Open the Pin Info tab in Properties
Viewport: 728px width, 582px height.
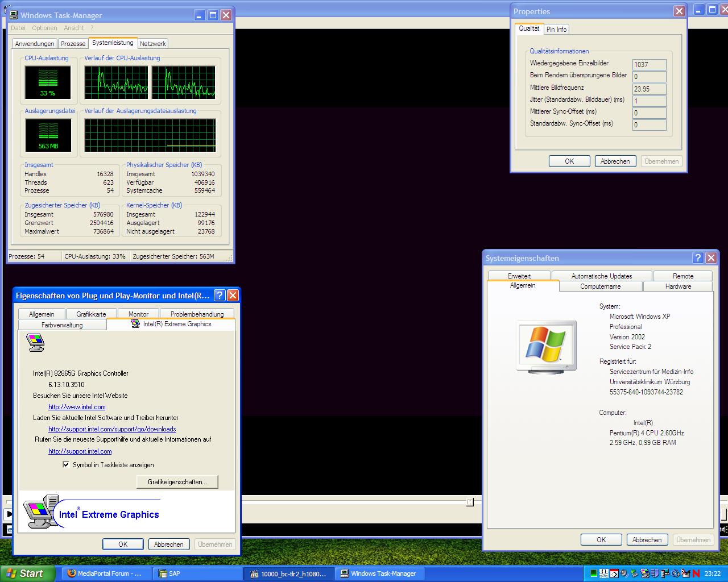point(557,30)
